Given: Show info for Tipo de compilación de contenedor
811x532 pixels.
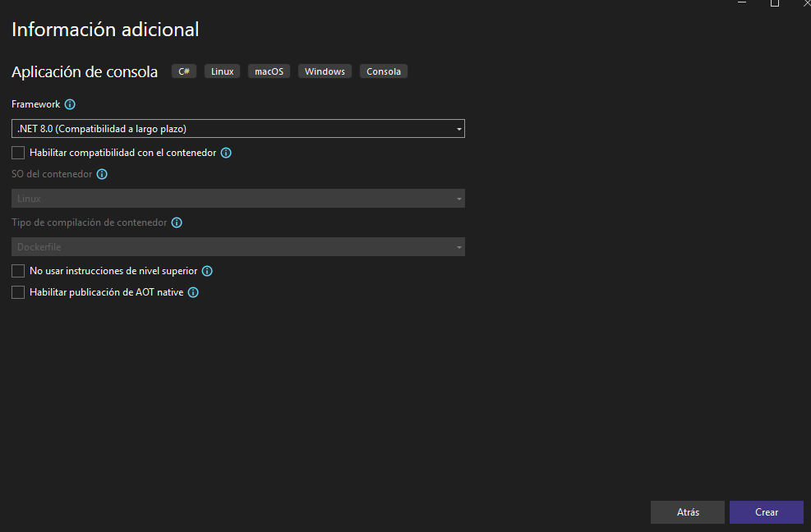Looking at the screenshot, I should point(177,222).
